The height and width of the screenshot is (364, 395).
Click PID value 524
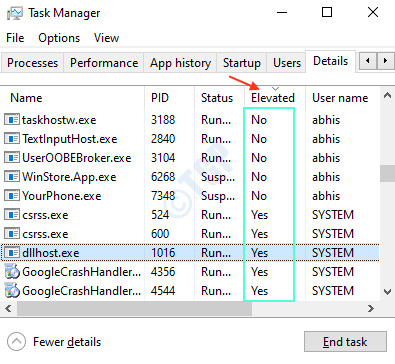[160, 215]
